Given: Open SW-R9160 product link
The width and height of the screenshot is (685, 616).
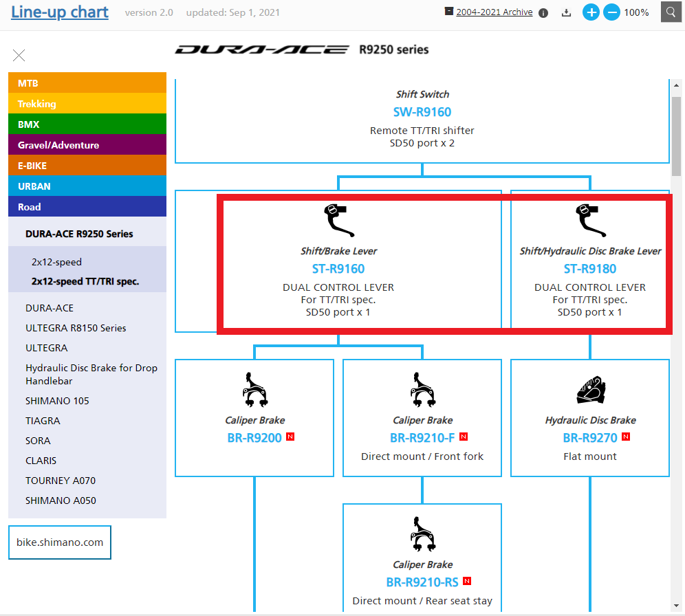Looking at the screenshot, I should point(422,112).
